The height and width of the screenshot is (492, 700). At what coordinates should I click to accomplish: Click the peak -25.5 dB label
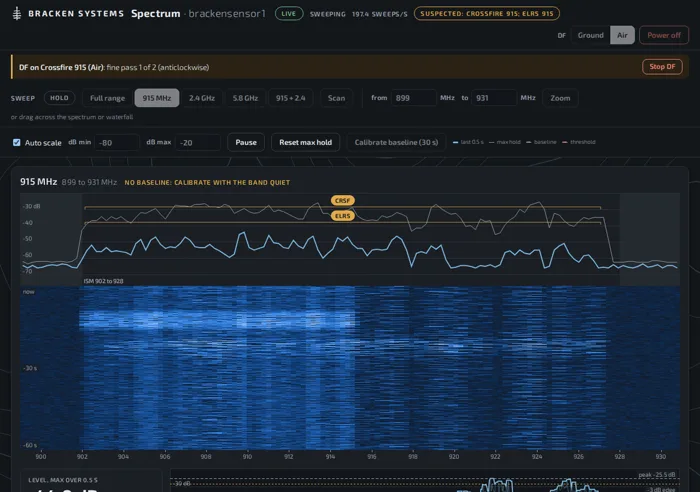point(657,475)
